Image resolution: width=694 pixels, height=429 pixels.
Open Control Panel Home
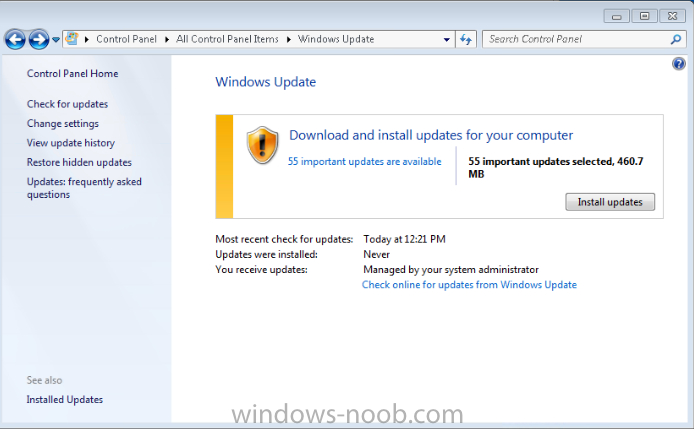[73, 73]
